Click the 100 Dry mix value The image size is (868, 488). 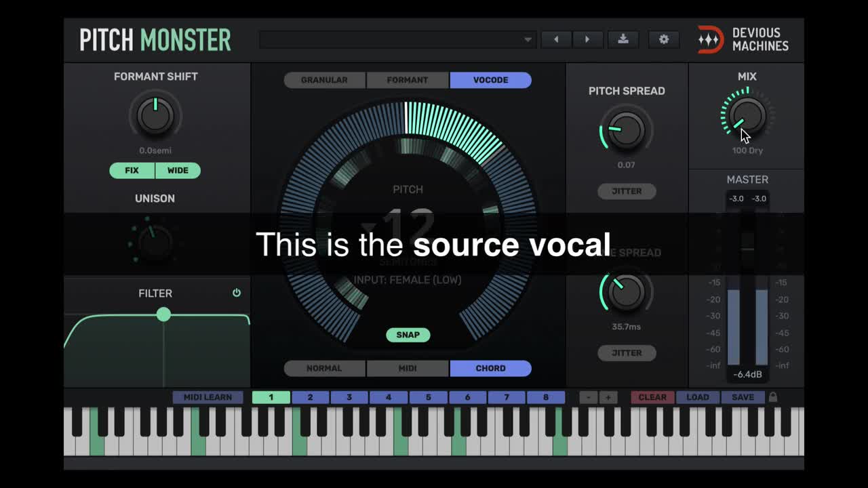pyautogui.click(x=747, y=150)
